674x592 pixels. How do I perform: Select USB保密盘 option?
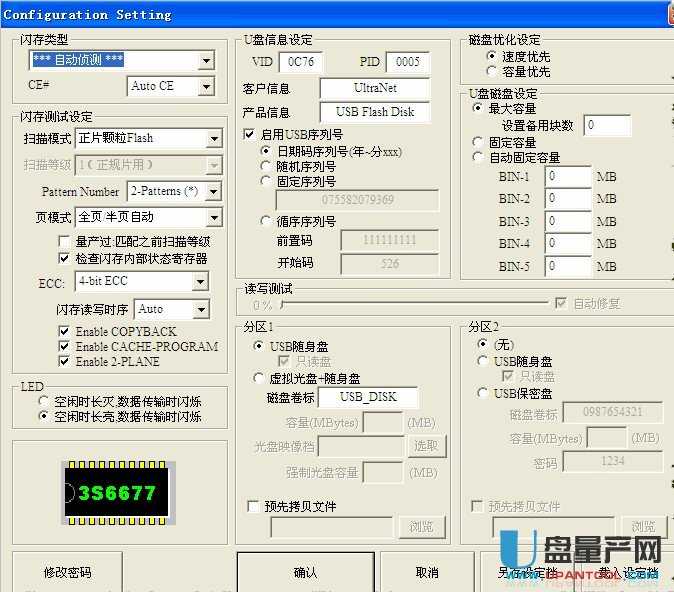pyautogui.click(x=482, y=393)
